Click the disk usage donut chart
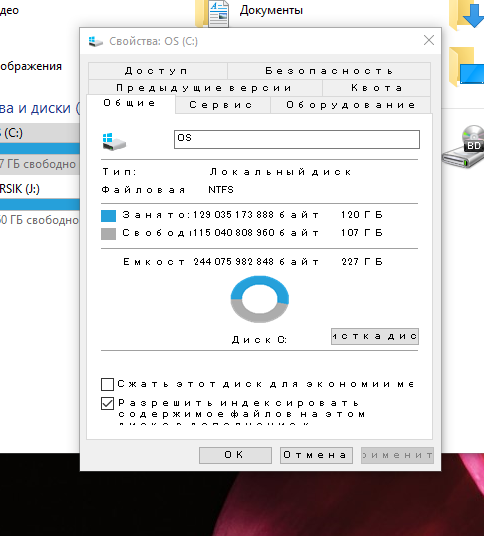 [260, 299]
